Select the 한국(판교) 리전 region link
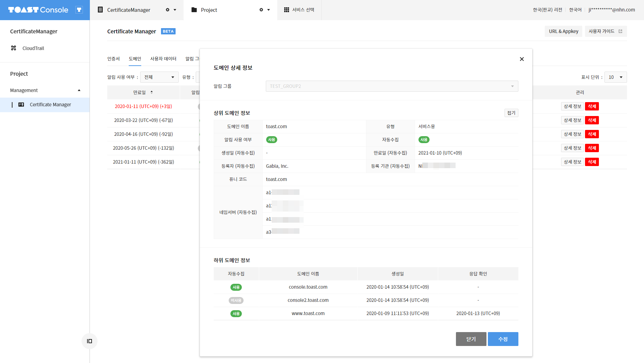The image size is (644, 363). [x=547, y=10]
